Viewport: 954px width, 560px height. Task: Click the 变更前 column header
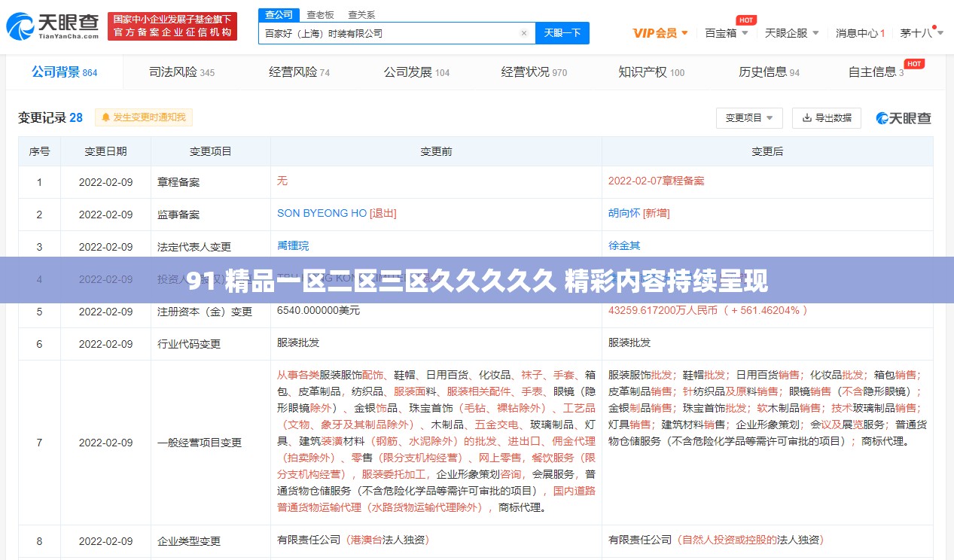coord(436,151)
